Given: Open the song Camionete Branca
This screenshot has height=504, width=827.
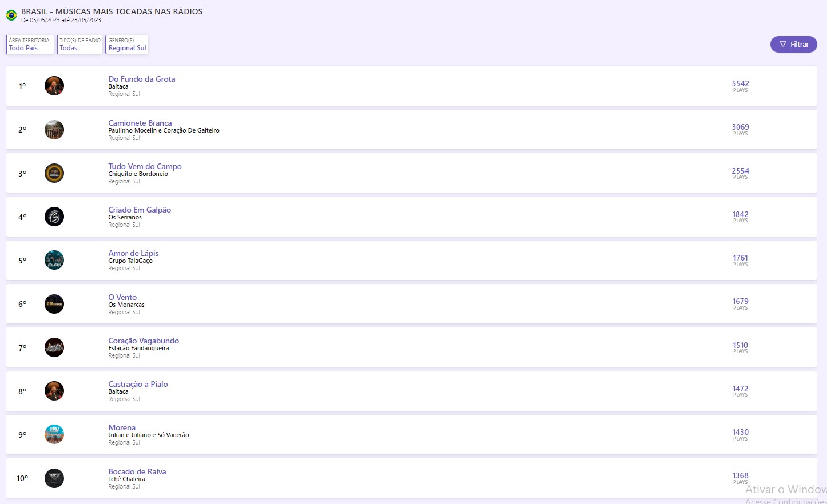Looking at the screenshot, I should point(140,123).
